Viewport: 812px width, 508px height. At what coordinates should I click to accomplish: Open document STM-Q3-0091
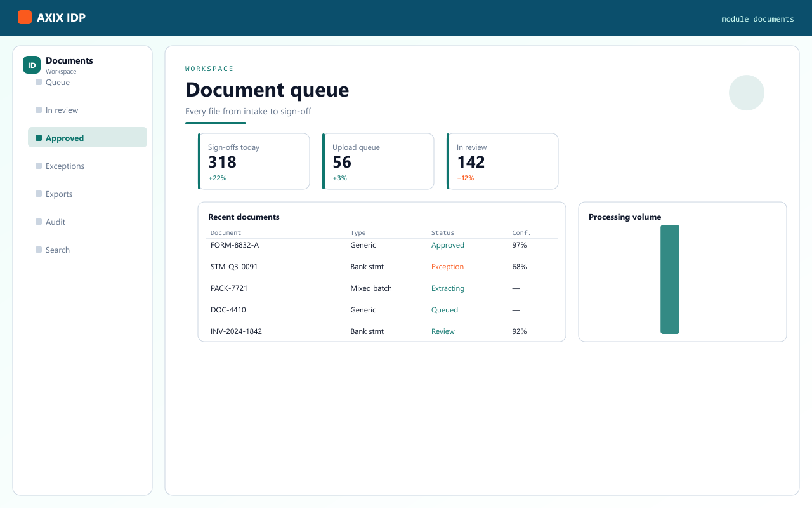click(234, 267)
